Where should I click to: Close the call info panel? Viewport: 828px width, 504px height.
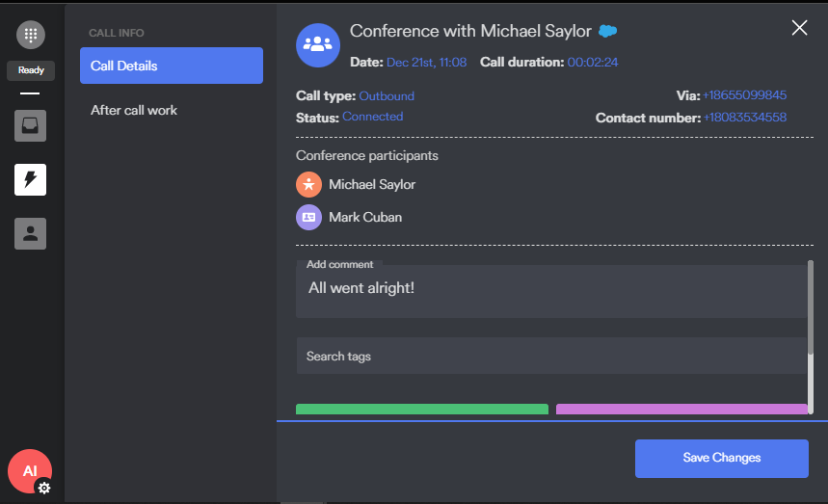pos(799,27)
